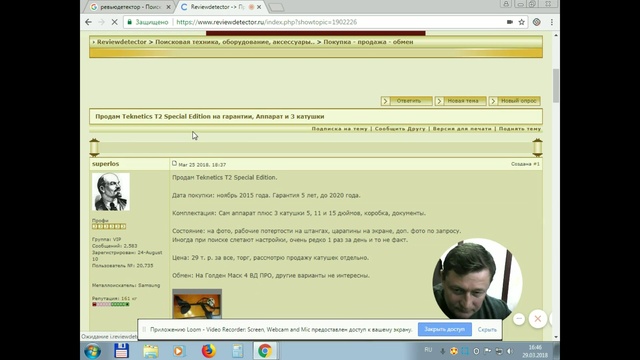The height and width of the screenshot is (360, 640).
Task: Click the green padlock secure icon
Action: 129,22
